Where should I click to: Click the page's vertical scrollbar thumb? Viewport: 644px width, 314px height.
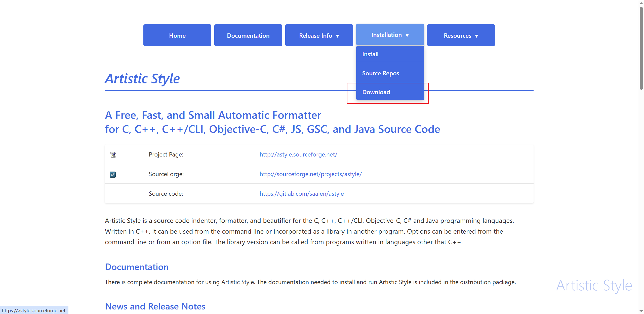[641, 48]
